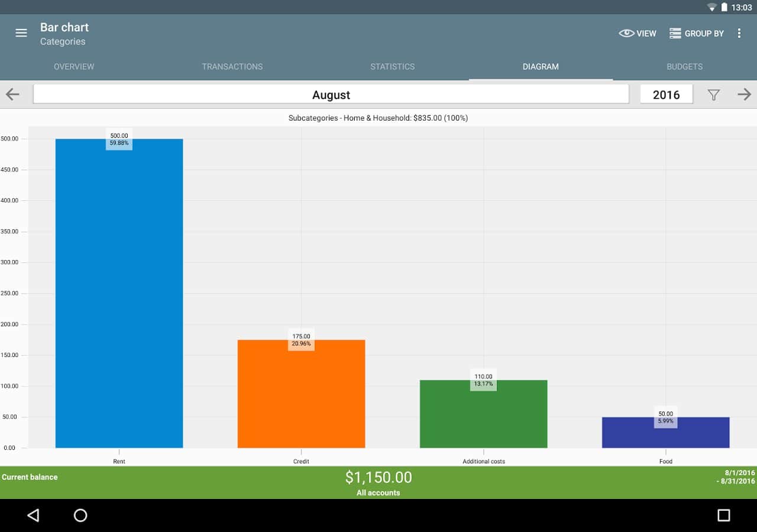Go to next month with right arrow

pyautogui.click(x=744, y=95)
